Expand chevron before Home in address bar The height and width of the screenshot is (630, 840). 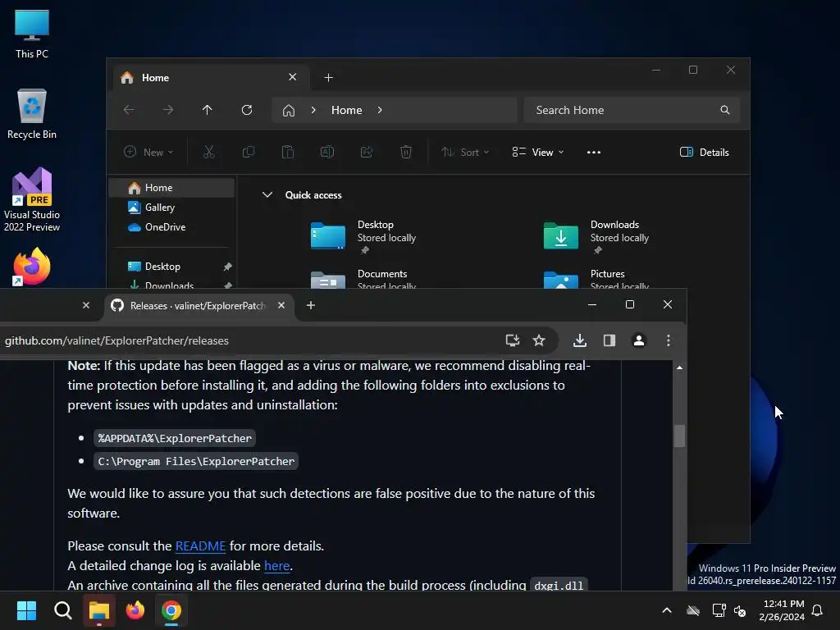pos(313,110)
